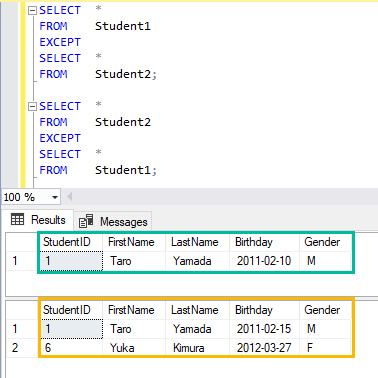Screen dimensions: 378x378
Task: Click Student2 in the second query's FROM line
Action: point(123,122)
